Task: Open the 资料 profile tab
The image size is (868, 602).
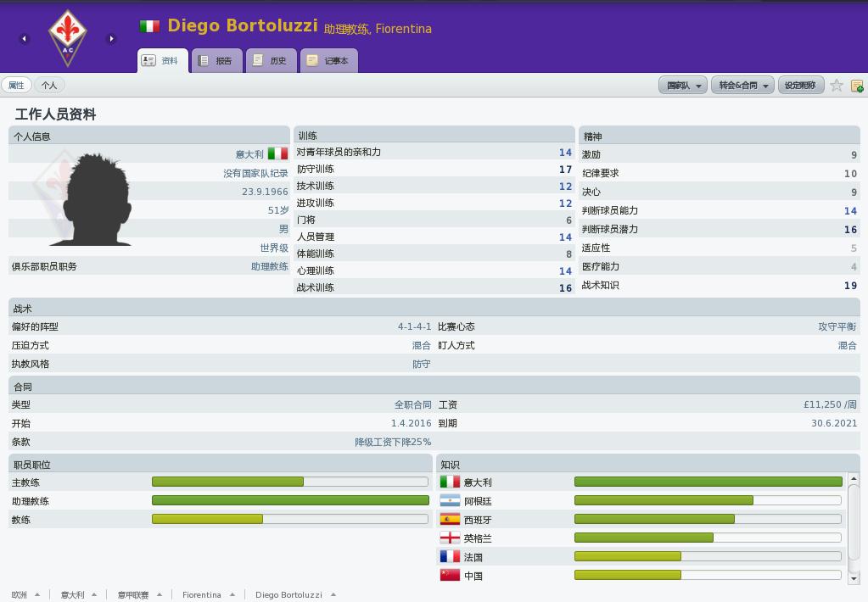Action: coord(162,60)
